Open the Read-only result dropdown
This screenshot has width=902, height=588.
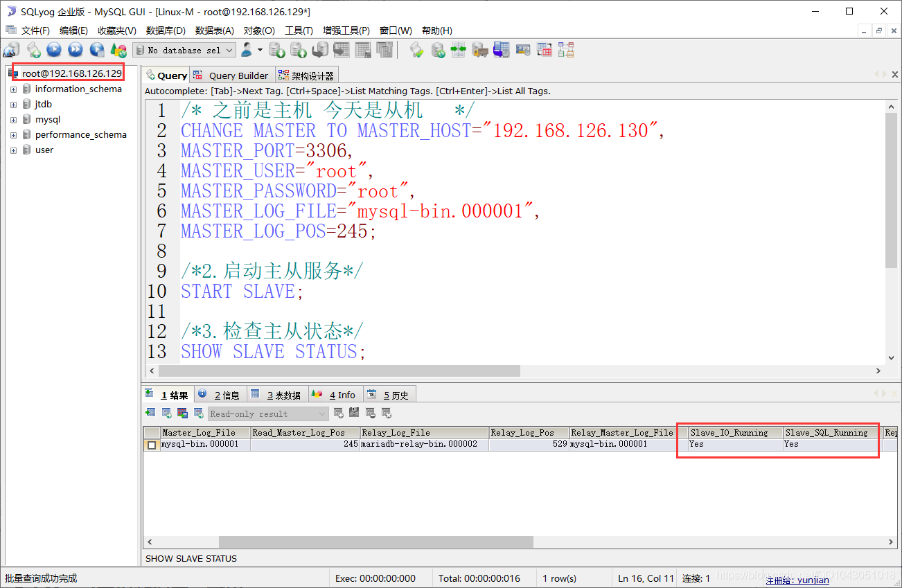(x=268, y=413)
